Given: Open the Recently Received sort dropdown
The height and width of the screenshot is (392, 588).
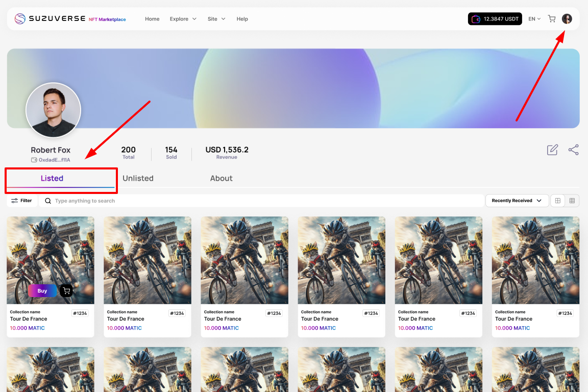Looking at the screenshot, I should 517,201.
